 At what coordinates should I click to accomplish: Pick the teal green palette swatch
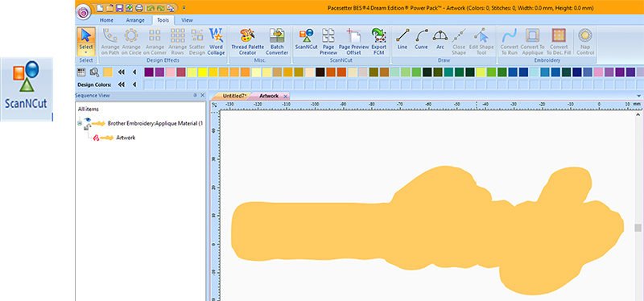[448, 72]
